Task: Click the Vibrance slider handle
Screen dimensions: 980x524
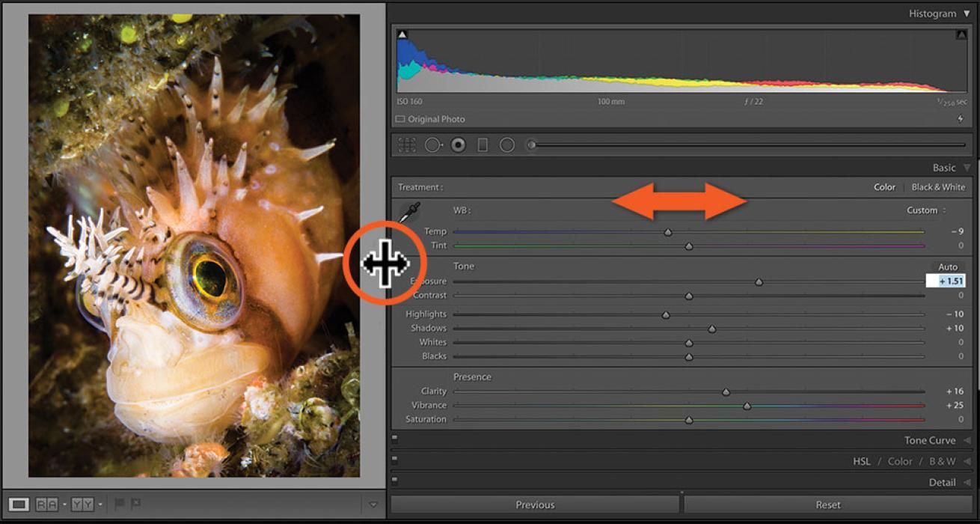Action: click(747, 406)
